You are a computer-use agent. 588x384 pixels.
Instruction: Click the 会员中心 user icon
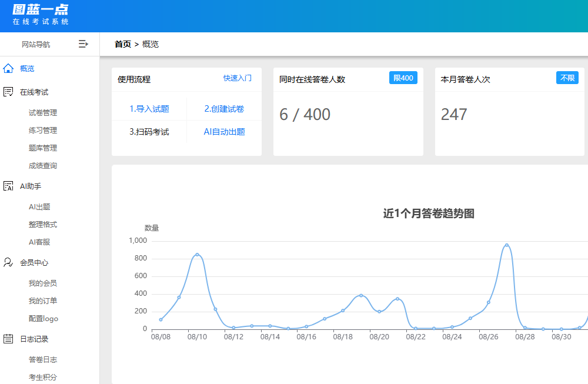(8, 262)
